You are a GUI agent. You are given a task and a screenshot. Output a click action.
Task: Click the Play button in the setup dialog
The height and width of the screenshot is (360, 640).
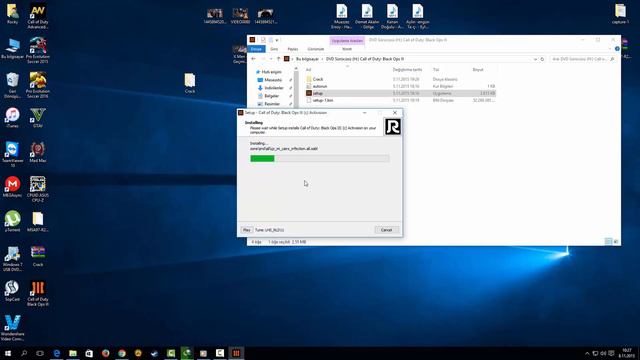click(x=247, y=230)
